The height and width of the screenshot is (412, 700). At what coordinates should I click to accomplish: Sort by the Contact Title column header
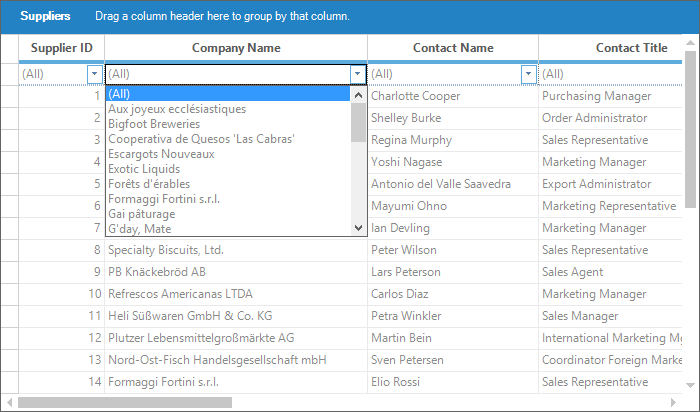coord(610,48)
